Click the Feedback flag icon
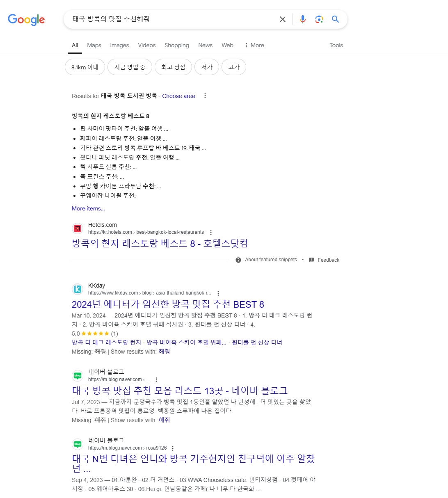The width and height of the screenshot is (448, 498). pos(311,260)
